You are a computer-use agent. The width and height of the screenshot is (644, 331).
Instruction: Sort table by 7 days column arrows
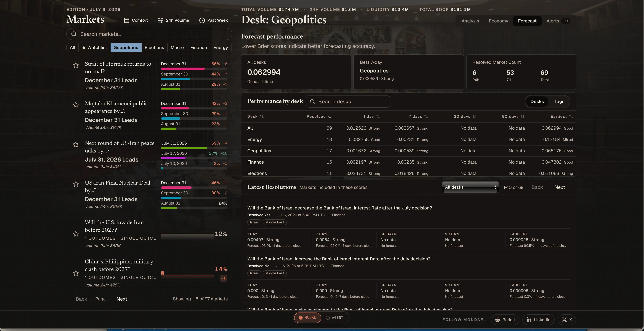426,117
